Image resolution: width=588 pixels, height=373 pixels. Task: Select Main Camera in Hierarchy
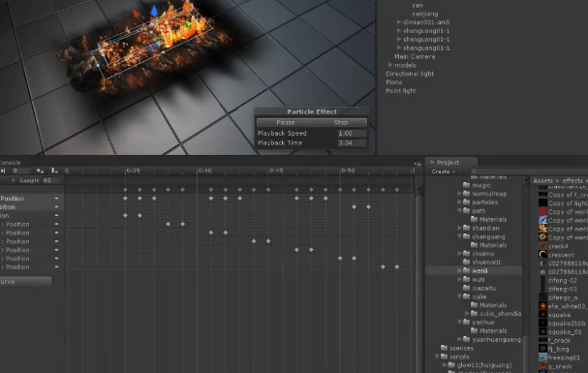415,56
